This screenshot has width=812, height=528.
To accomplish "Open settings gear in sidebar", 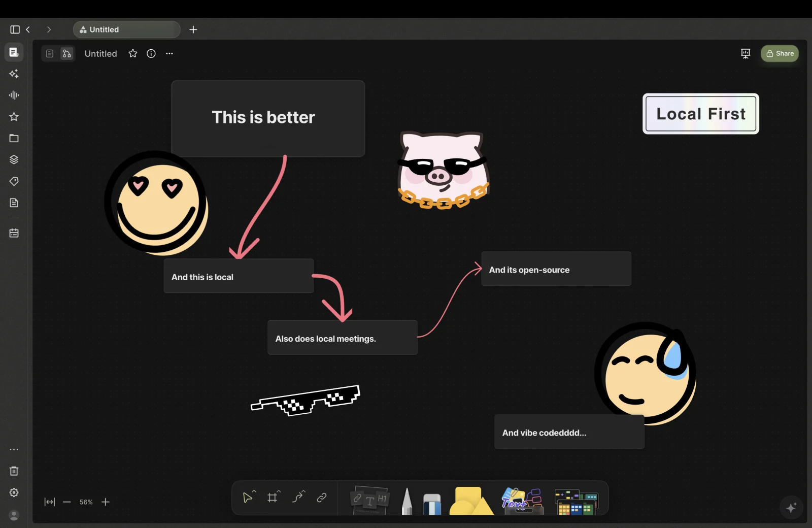I will coord(14,492).
